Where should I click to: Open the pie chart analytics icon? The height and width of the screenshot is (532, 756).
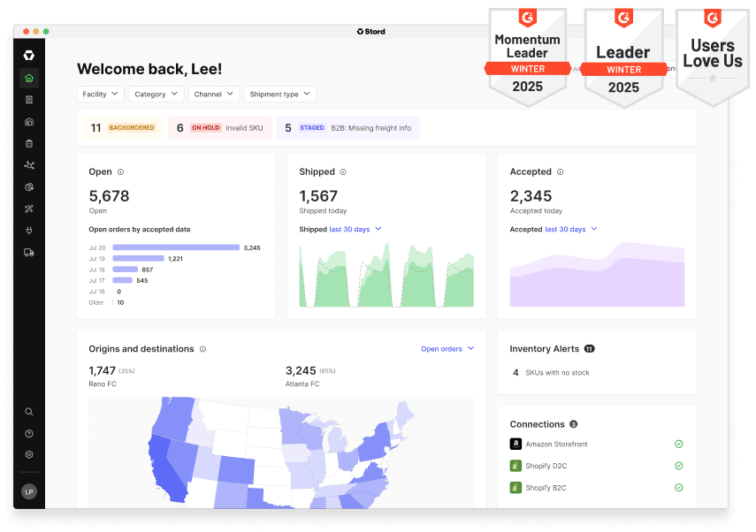29,187
